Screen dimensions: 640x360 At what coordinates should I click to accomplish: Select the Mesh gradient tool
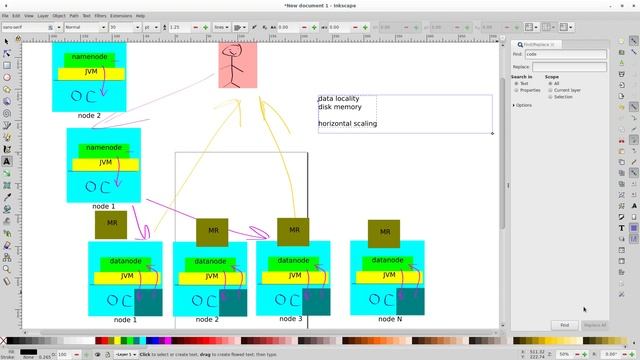coord(7,185)
